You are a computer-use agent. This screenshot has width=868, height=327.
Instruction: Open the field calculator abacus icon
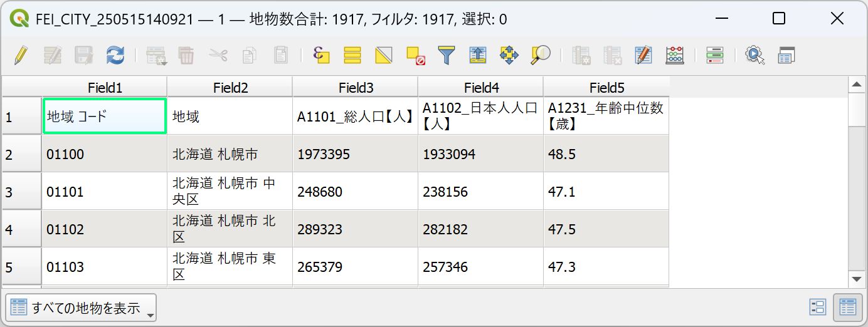coord(675,55)
